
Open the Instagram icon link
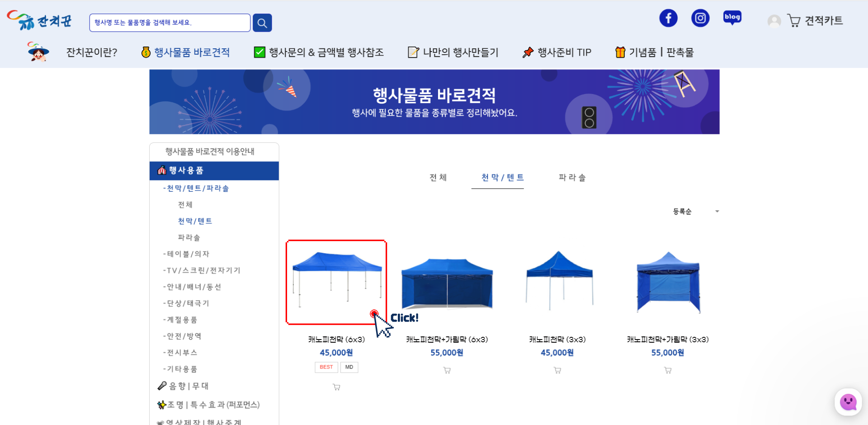[x=700, y=18]
